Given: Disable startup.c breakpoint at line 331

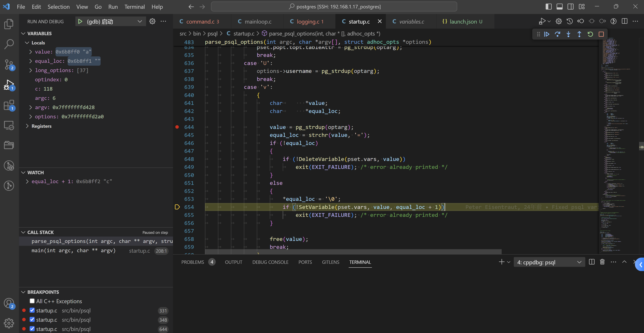Looking at the screenshot, I should (x=32, y=310).
